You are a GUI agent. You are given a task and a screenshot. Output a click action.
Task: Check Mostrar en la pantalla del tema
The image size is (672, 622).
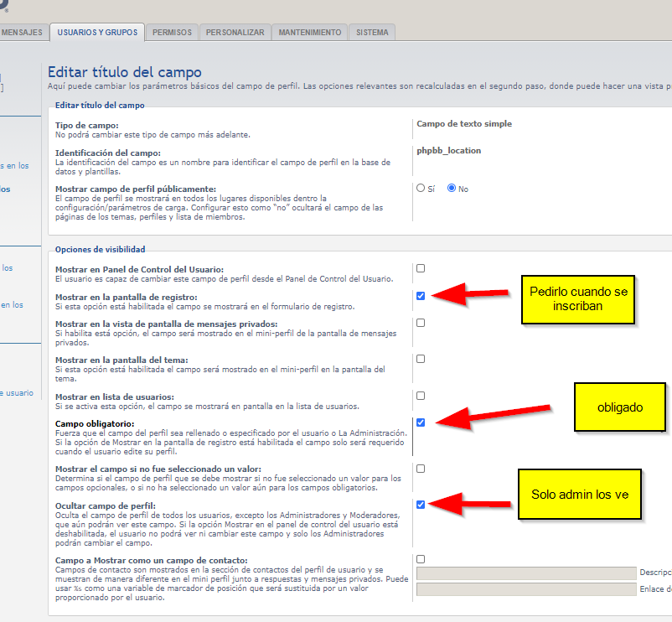(x=421, y=359)
